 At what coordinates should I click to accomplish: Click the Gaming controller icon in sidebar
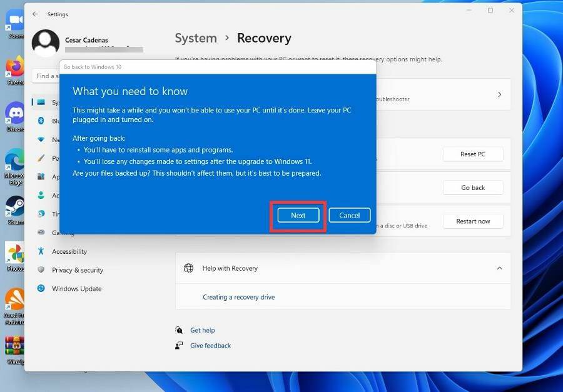coord(41,232)
